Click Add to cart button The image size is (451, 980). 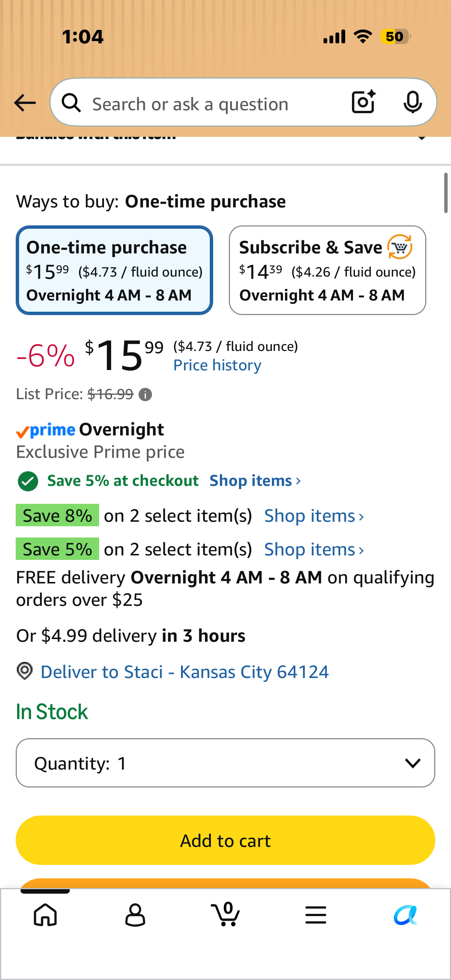coord(225,840)
